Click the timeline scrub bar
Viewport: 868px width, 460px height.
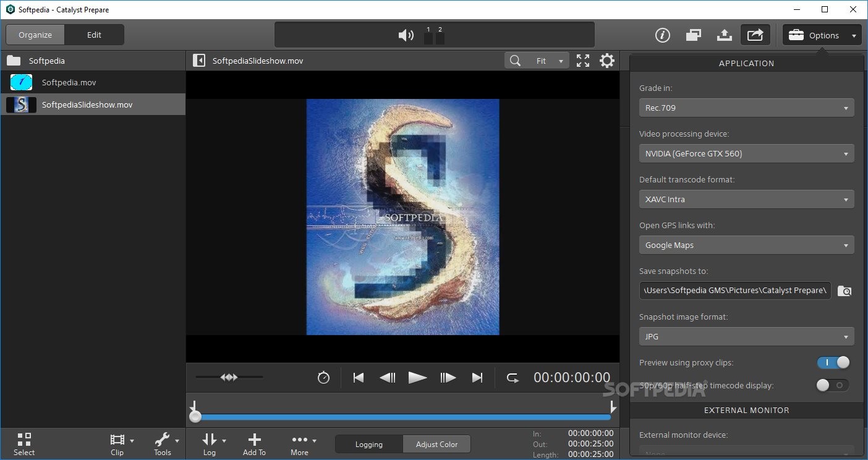(402, 417)
